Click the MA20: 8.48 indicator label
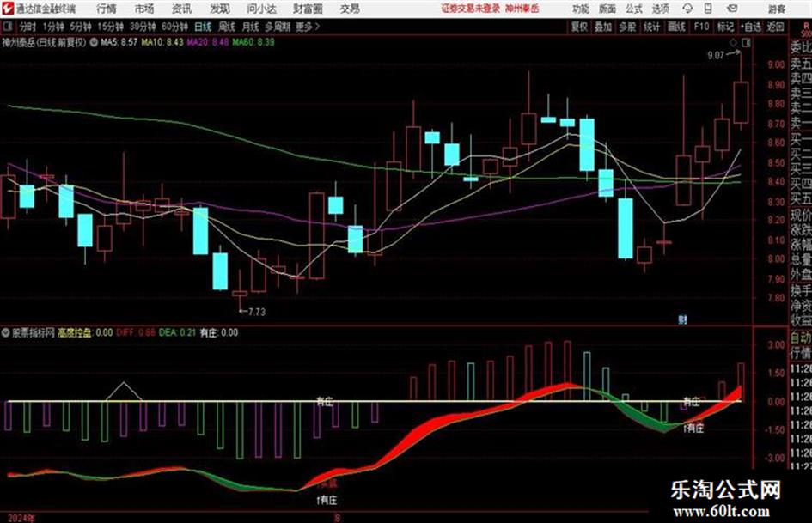Screen dimensions: 812x523 [x=208, y=42]
